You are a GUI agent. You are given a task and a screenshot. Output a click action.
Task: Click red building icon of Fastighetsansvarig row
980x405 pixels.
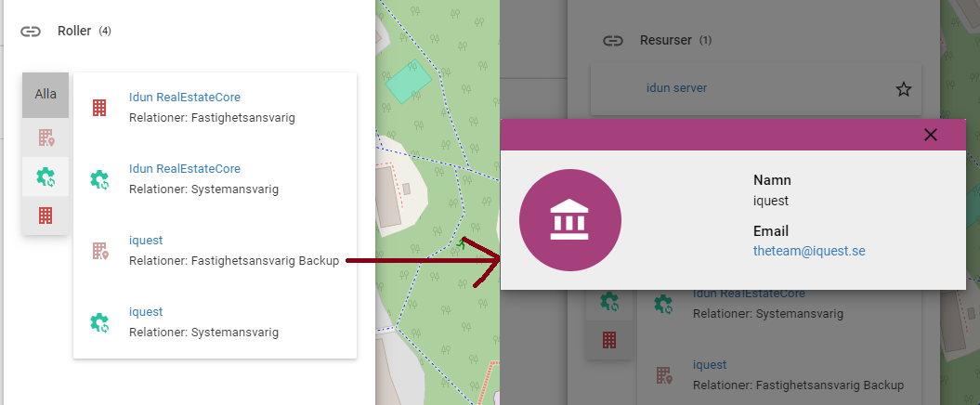click(98, 108)
